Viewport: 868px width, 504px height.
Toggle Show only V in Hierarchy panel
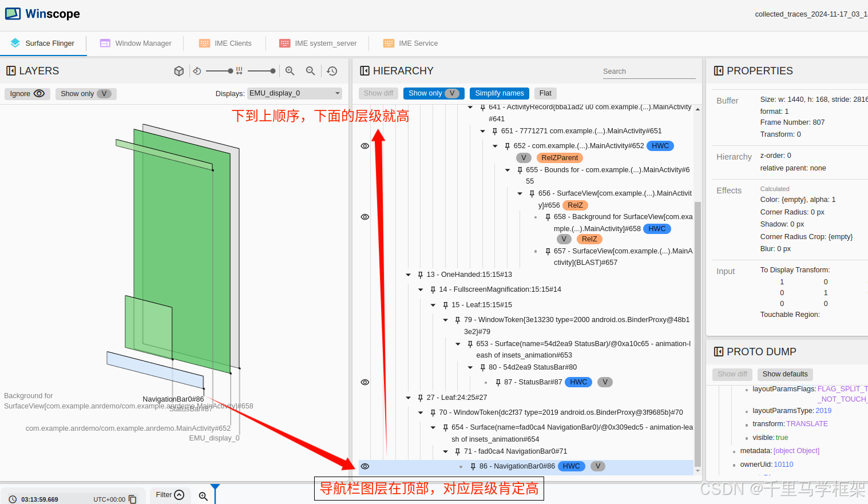(x=434, y=93)
